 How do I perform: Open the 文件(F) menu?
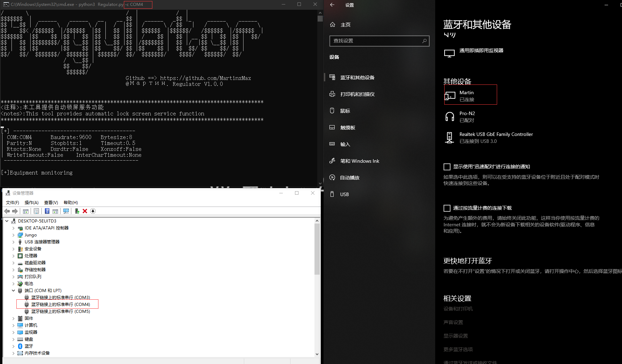(13, 203)
